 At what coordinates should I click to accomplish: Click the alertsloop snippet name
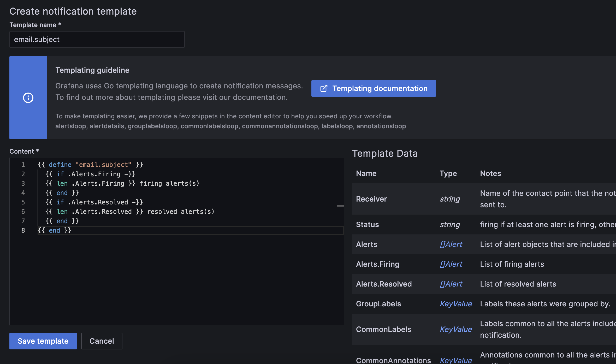(x=70, y=126)
